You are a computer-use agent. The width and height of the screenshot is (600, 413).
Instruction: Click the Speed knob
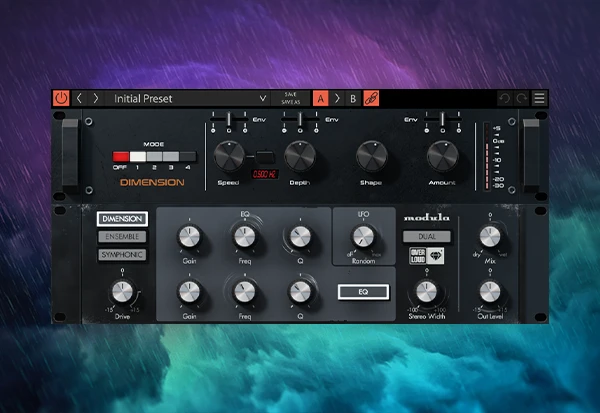(229, 156)
